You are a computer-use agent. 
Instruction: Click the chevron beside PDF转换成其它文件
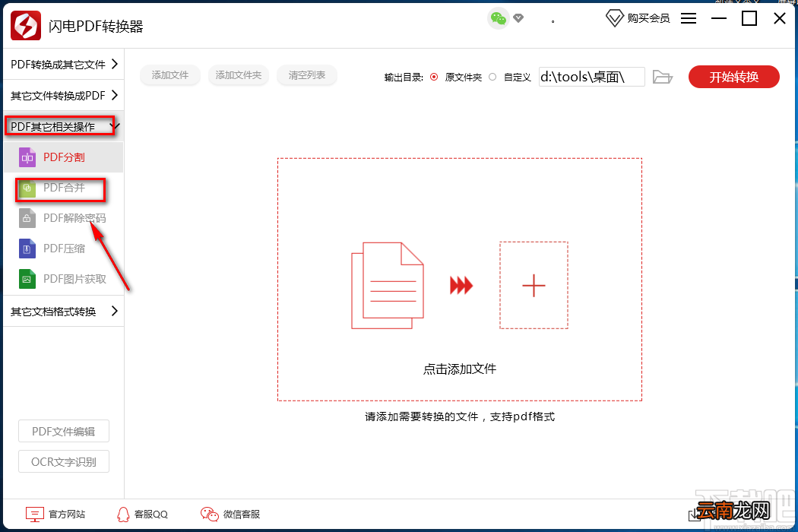point(115,64)
